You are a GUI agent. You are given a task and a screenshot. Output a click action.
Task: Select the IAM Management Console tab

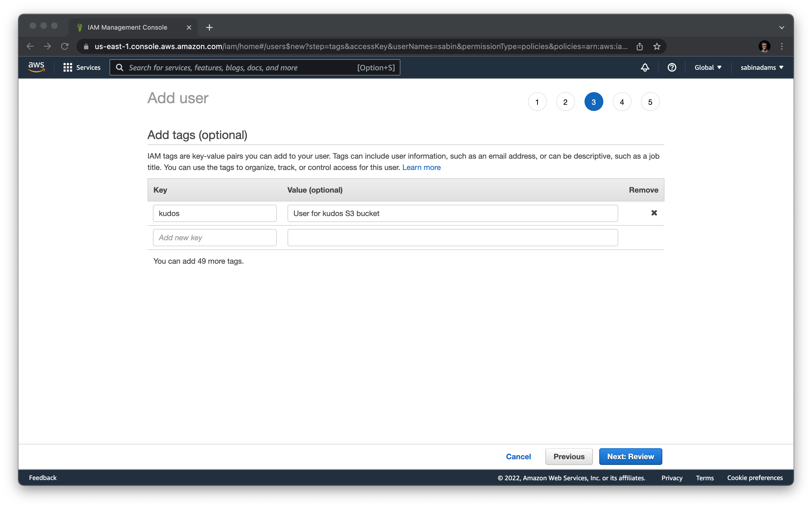tap(128, 27)
